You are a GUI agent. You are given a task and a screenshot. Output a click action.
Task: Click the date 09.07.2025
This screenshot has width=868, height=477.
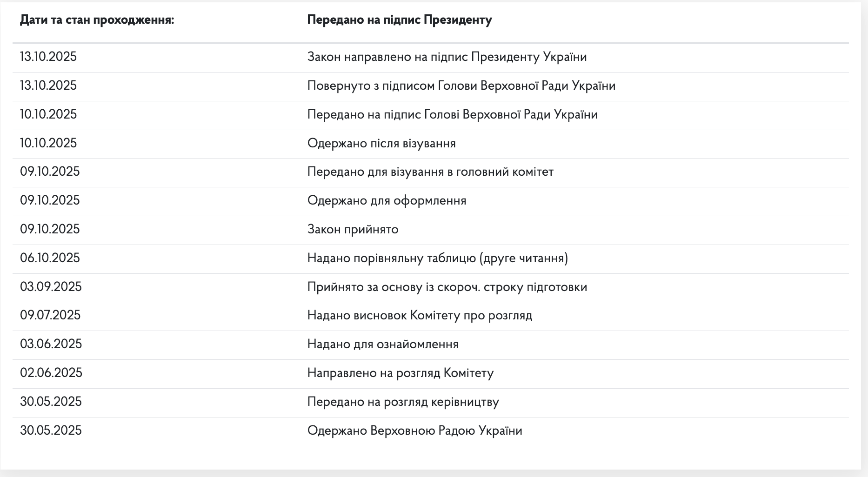click(x=50, y=316)
